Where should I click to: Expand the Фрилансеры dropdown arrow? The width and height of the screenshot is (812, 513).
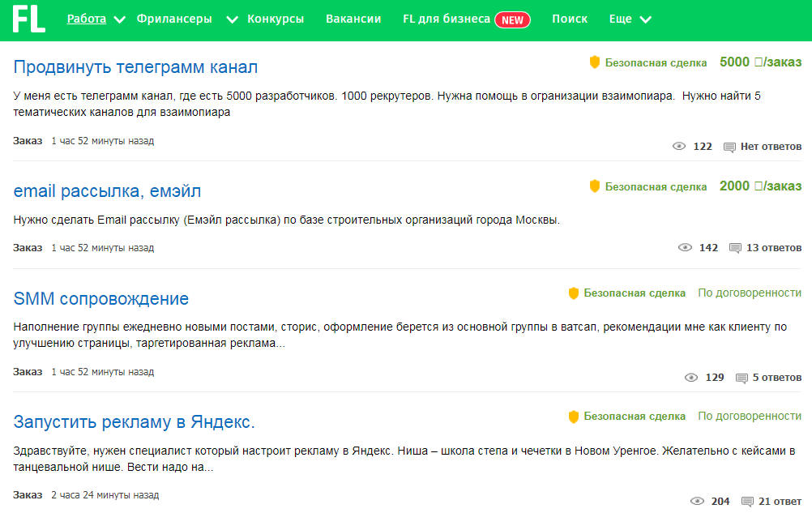[232, 19]
